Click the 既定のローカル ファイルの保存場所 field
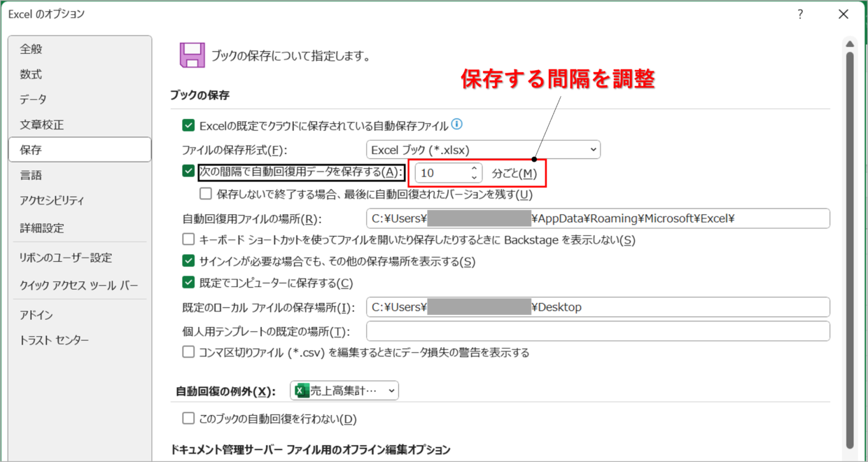This screenshot has width=868, height=462. pyautogui.click(x=598, y=307)
